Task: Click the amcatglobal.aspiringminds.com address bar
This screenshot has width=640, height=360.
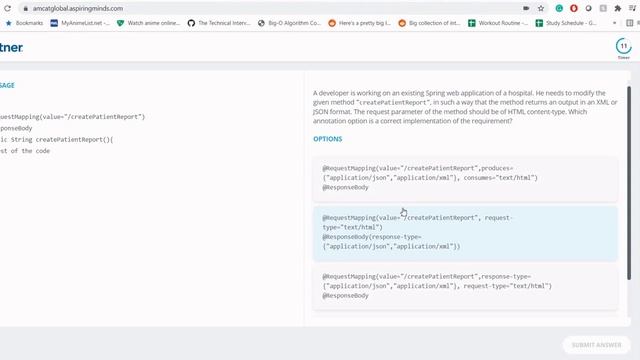Action: pyautogui.click(x=269, y=8)
